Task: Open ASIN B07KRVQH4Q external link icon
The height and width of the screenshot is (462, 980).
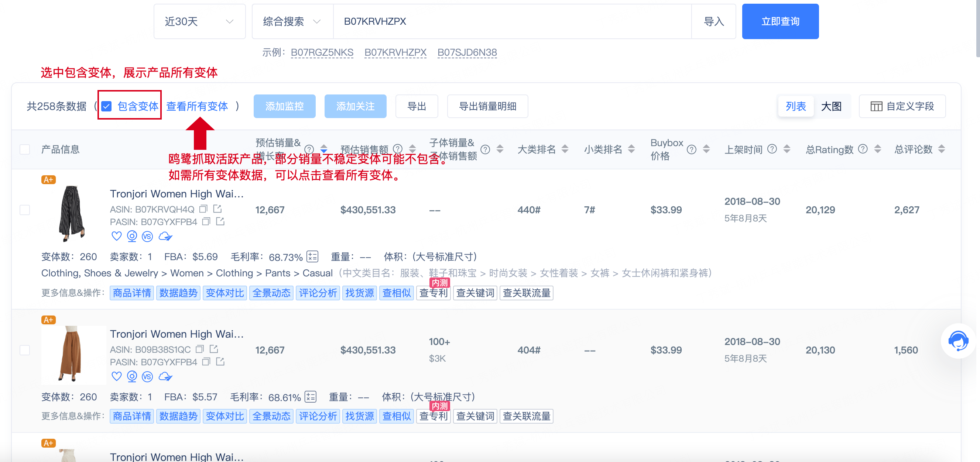Action: click(x=217, y=209)
